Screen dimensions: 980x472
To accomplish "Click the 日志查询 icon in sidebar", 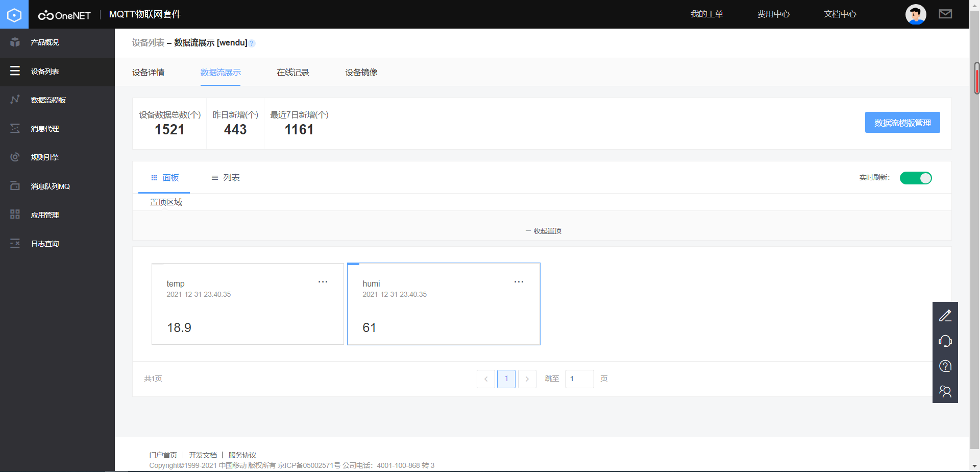I will (15, 243).
